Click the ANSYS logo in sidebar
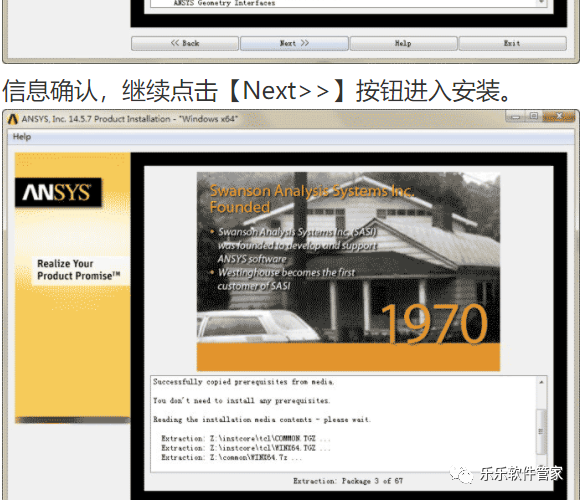 tap(58, 192)
